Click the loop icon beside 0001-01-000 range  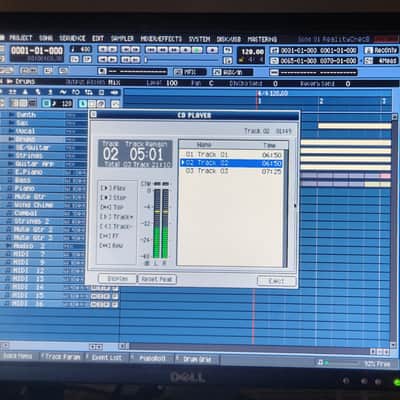tap(274, 51)
